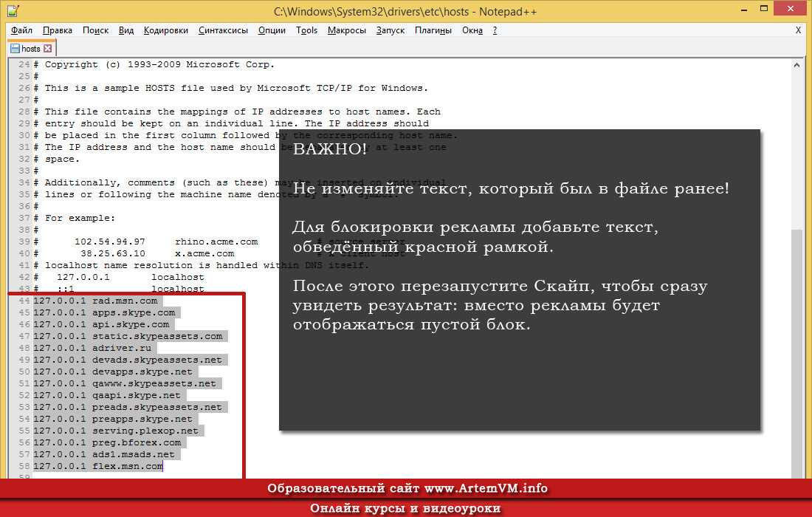Open the Запуск menu

click(390, 30)
